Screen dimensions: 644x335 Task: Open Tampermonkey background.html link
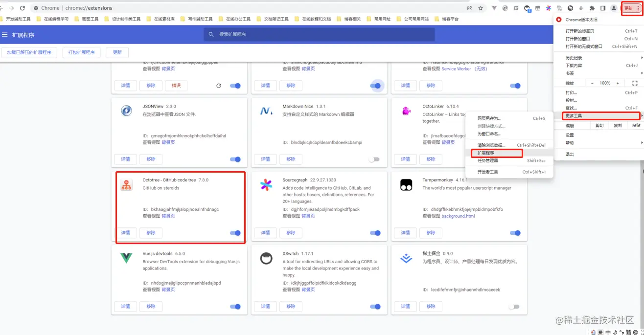pos(458,216)
